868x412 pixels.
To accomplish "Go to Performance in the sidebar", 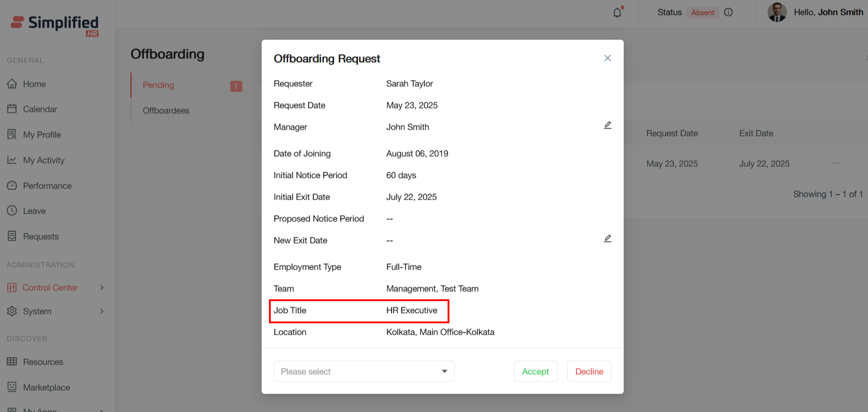I will (47, 186).
